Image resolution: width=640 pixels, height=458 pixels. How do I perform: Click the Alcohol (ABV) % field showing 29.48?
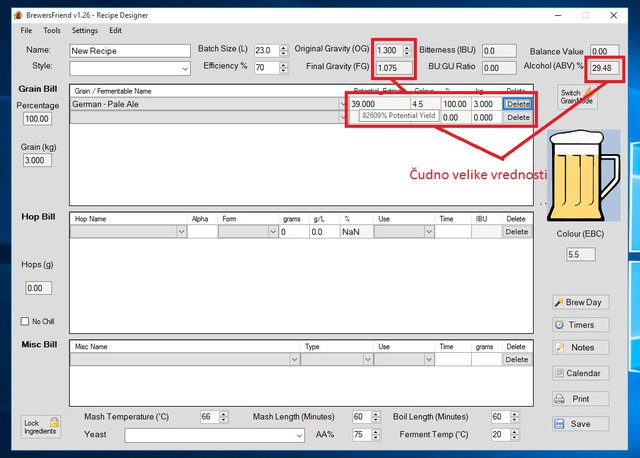[604, 68]
